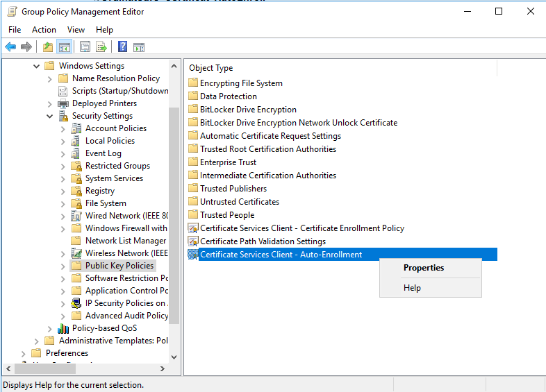Select Automatic Certificate Request Settings entry
Image resolution: width=546 pixels, height=392 pixels.
coord(270,136)
